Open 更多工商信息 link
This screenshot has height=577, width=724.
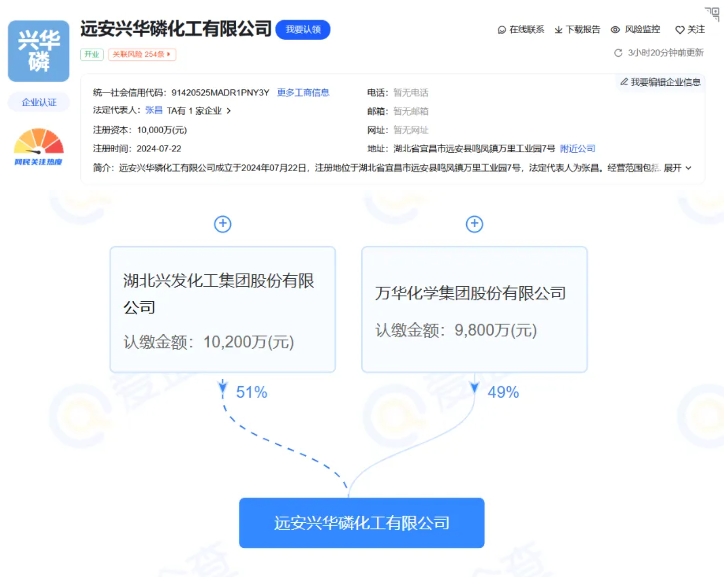click(303, 93)
